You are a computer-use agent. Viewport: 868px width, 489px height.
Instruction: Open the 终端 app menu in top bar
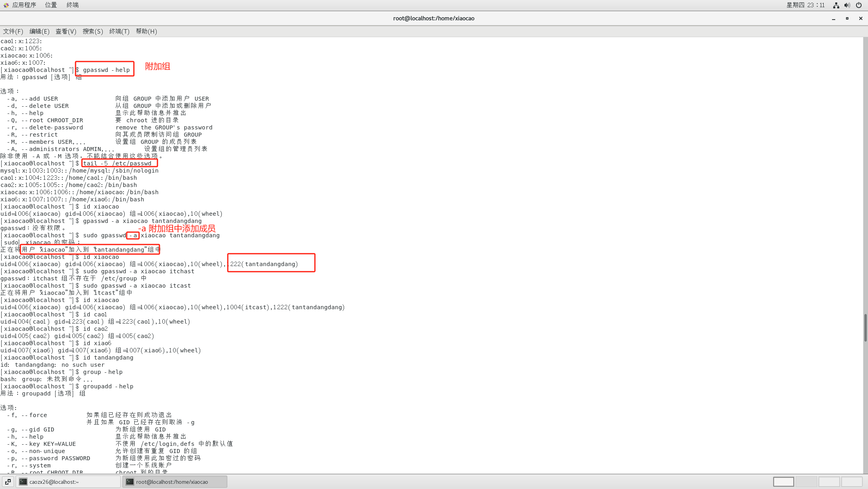click(x=72, y=5)
